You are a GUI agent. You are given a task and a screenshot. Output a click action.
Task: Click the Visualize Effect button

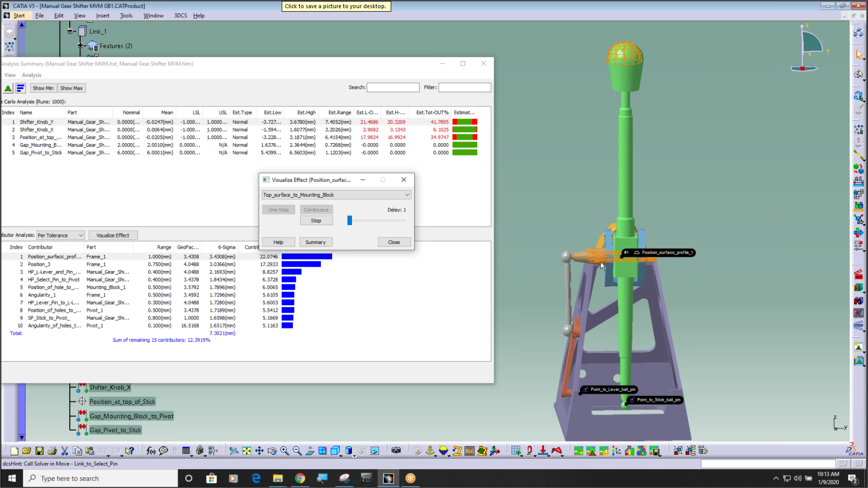click(x=113, y=235)
